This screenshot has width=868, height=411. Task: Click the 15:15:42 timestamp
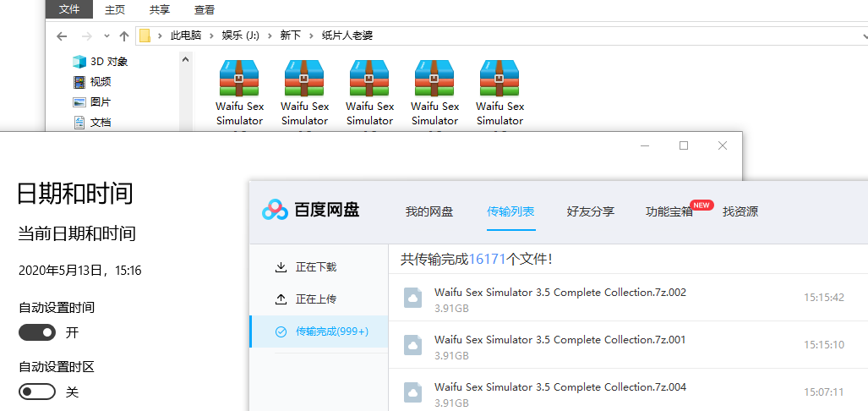click(x=824, y=298)
